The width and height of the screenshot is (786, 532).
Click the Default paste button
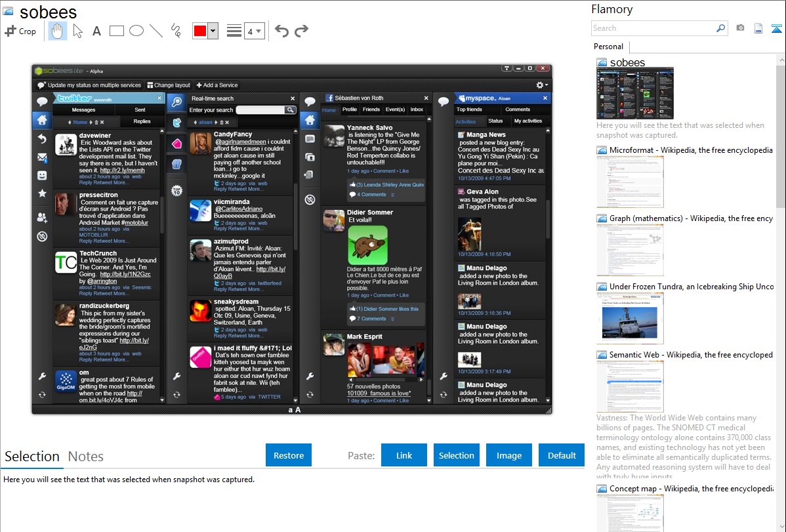click(562, 455)
